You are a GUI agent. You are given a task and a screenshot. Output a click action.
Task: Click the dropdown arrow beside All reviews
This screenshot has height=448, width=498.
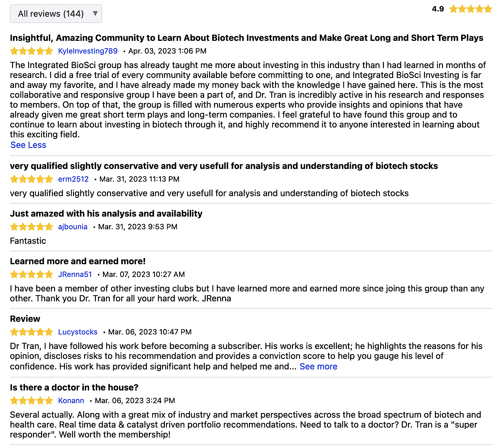[x=95, y=14]
